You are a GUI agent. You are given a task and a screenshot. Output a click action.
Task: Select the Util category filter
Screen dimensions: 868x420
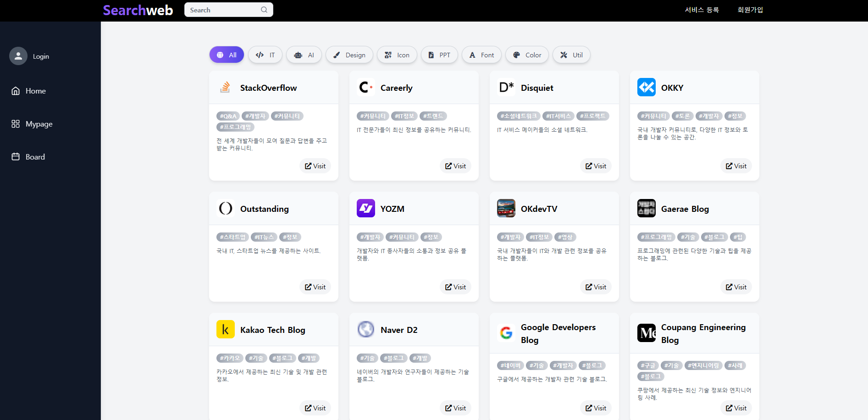click(571, 55)
